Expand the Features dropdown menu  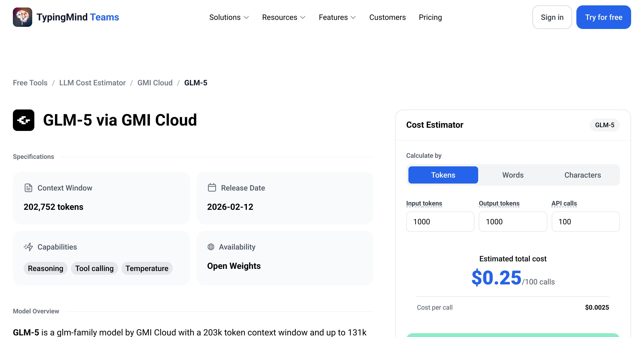point(337,17)
